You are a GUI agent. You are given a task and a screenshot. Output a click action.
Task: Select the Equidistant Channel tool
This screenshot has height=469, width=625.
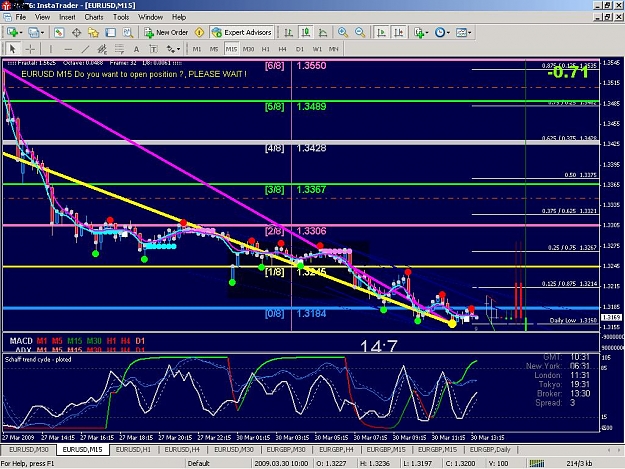pos(102,49)
